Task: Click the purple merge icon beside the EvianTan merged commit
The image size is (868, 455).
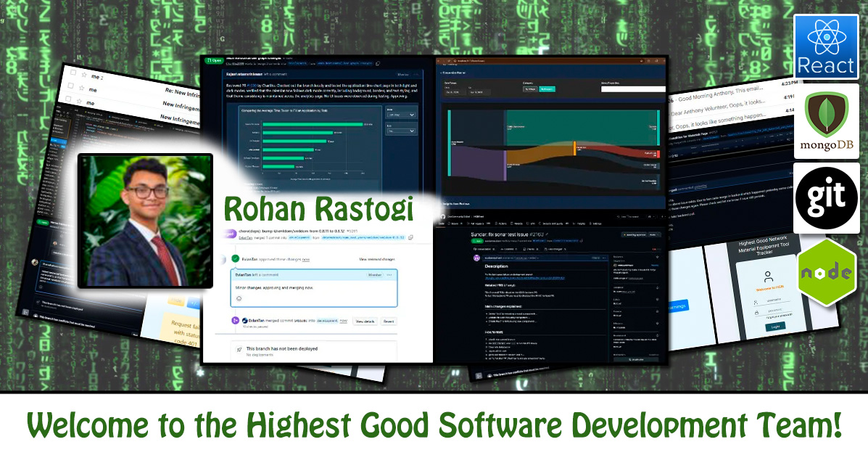Action: [x=235, y=320]
